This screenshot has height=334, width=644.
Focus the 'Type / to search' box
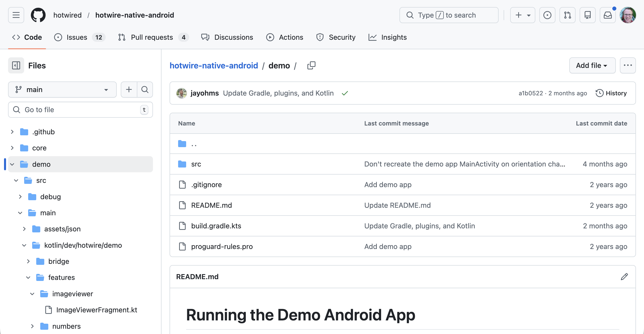[449, 15]
